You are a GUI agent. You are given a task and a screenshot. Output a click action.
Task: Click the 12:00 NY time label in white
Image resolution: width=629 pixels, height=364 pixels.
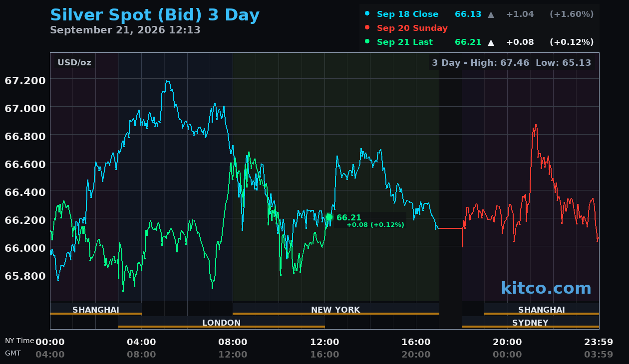[324, 342]
